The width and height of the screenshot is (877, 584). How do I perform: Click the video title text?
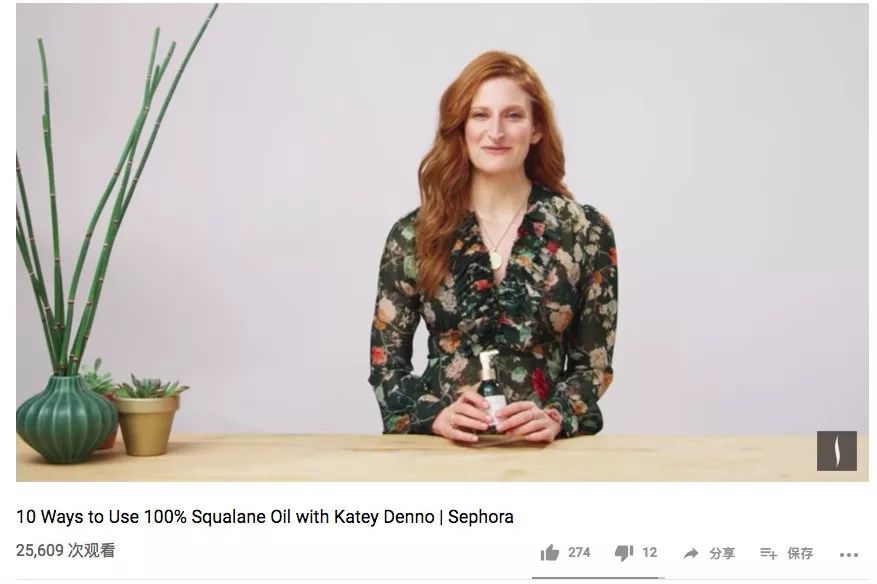pos(265,516)
